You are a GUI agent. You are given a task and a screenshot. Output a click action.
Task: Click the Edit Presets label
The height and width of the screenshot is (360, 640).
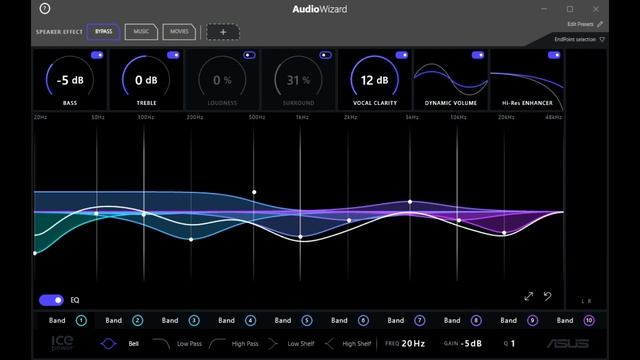580,24
